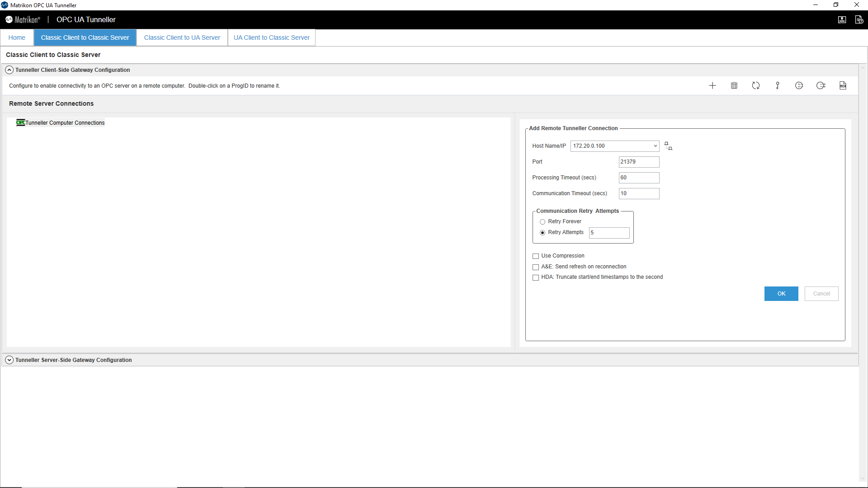Click the trash can delete icon
Image resolution: width=868 pixels, height=488 pixels.
tap(734, 85)
